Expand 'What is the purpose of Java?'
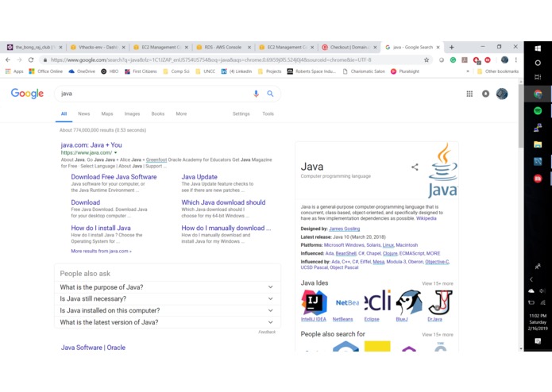The image size is (552, 392). [168, 287]
